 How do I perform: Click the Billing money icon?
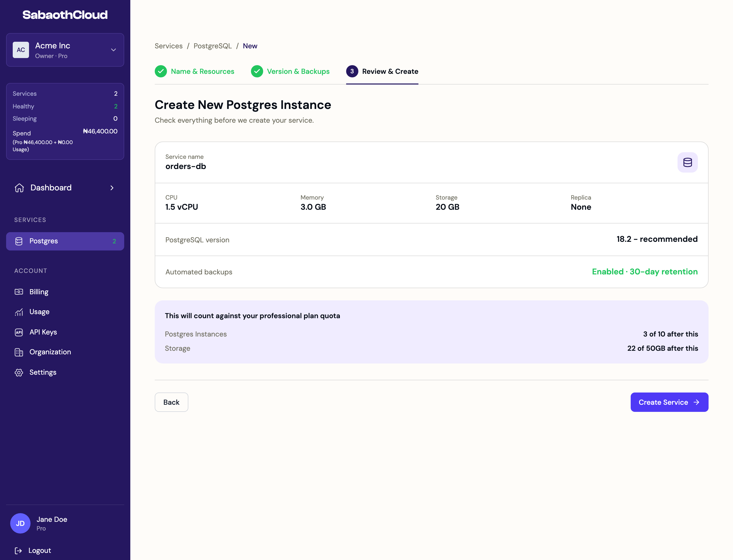pos(19,292)
